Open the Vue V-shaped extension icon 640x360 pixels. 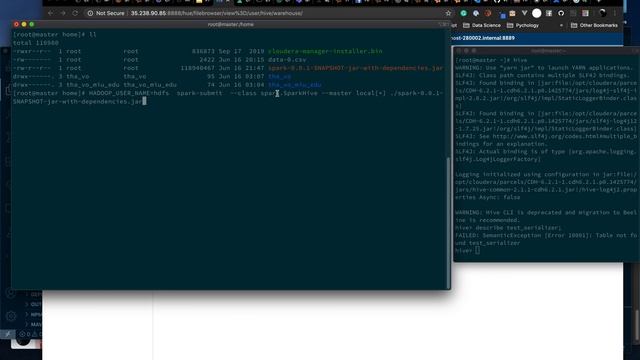click(x=524, y=13)
